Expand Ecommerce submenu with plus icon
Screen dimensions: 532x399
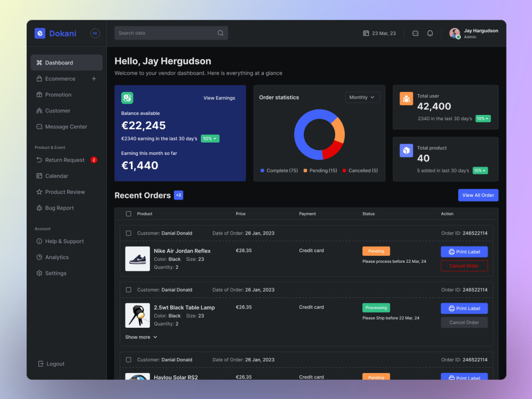tap(94, 79)
